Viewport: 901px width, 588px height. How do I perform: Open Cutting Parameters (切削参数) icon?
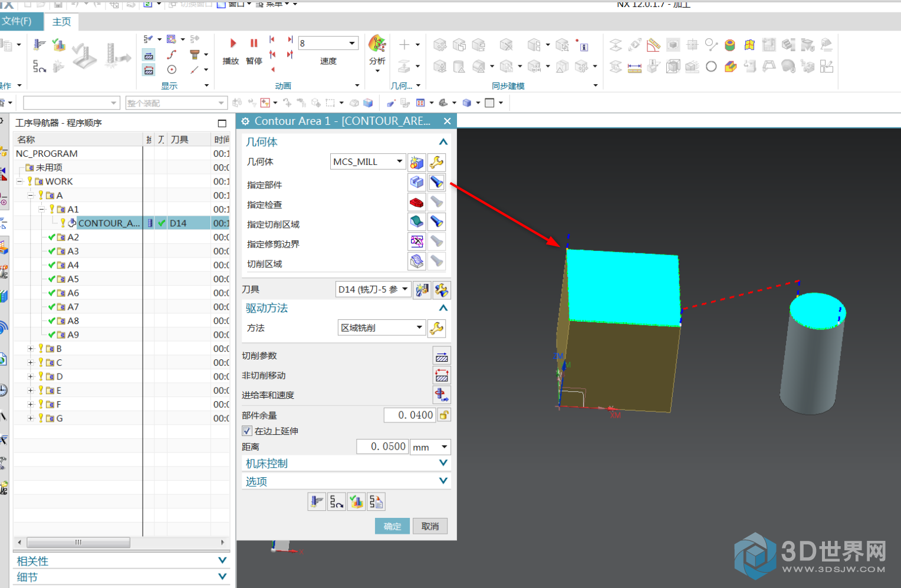click(442, 356)
